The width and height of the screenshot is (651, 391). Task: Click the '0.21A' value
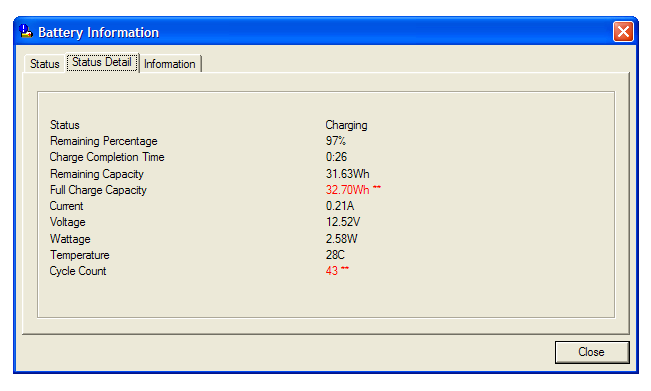click(x=340, y=206)
